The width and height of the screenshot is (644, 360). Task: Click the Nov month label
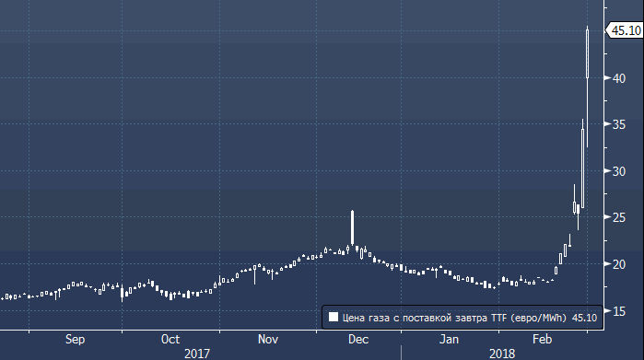(x=268, y=340)
